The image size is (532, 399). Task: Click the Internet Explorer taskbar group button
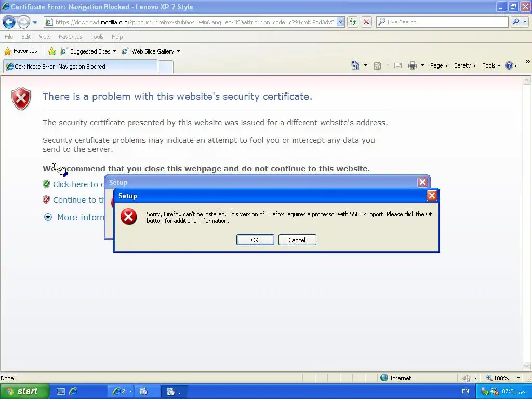[x=121, y=392]
